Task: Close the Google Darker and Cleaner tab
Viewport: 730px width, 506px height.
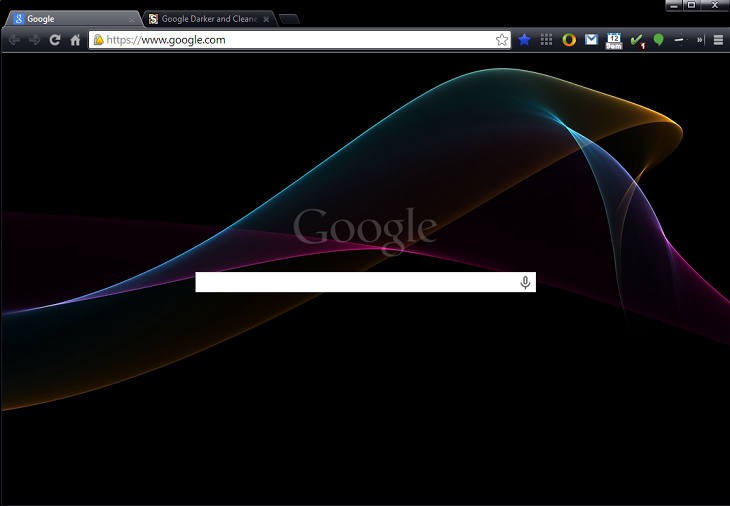Action: click(266, 20)
